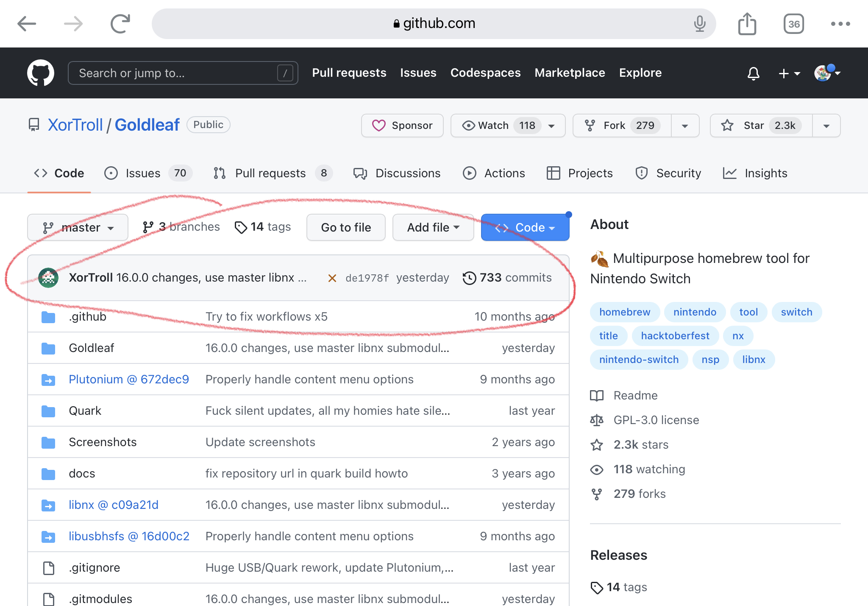Select the Code repository tab
The image size is (868, 606).
[59, 173]
